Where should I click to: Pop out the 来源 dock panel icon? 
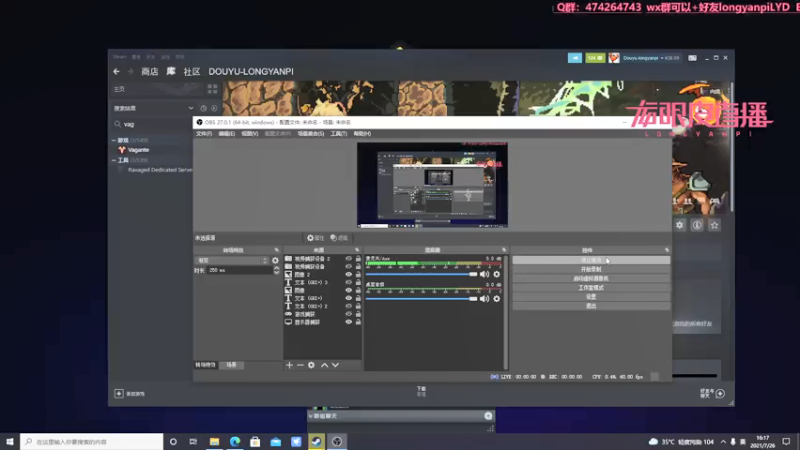pos(357,250)
